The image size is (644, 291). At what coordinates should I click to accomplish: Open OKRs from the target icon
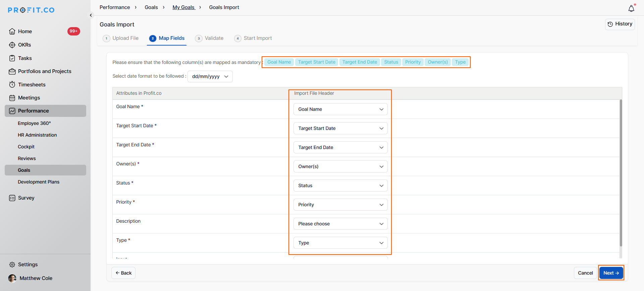tap(12, 45)
